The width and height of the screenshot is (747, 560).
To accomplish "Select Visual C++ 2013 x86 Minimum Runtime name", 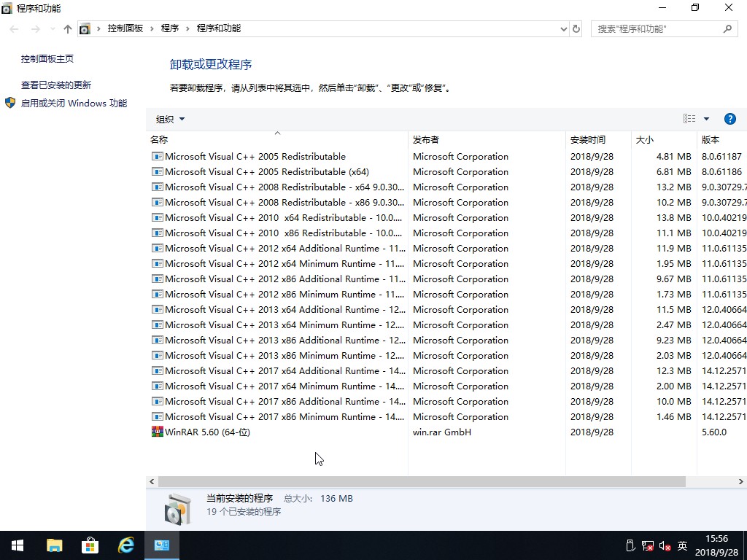I will 285,355.
